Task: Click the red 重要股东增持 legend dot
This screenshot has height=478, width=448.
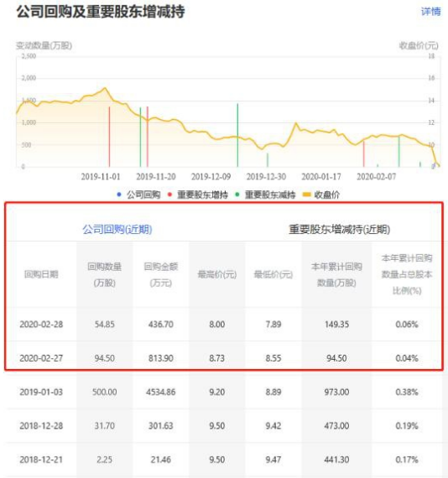Action: [x=169, y=195]
